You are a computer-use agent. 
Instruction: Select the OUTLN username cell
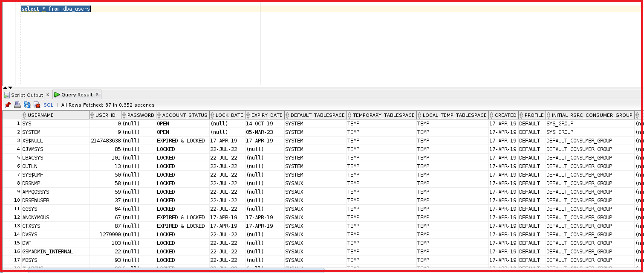[55, 166]
